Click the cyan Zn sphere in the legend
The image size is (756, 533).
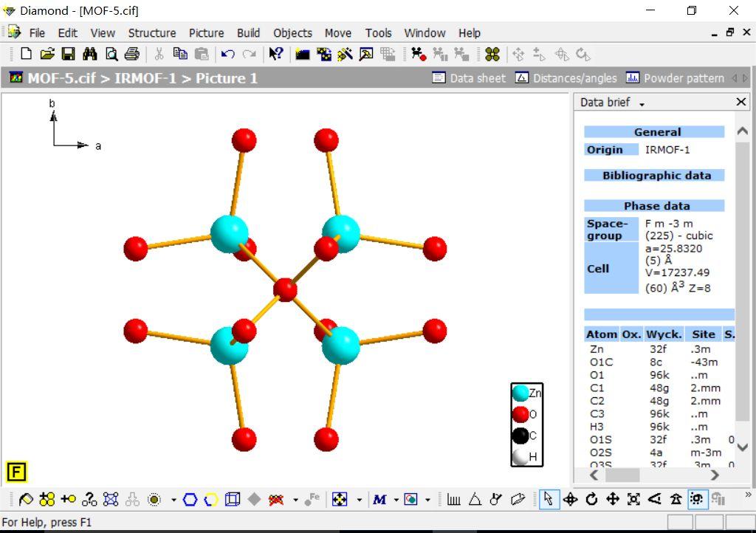(521, 393)
